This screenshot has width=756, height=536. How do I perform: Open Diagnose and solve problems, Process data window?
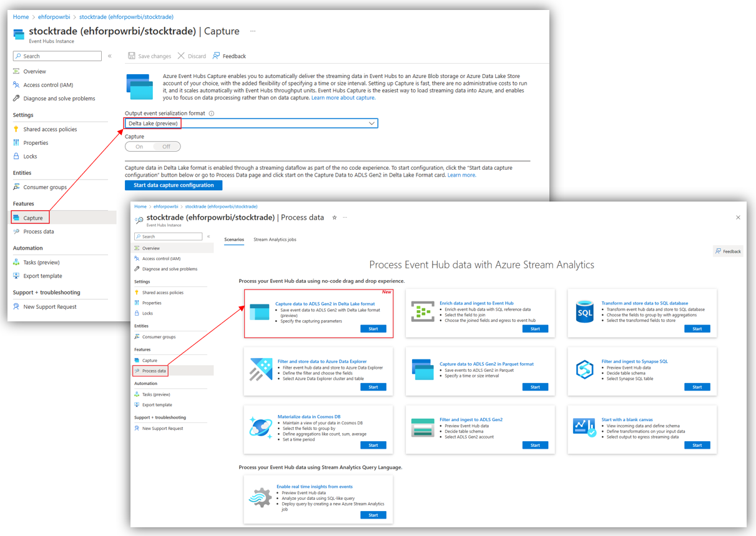170,269
